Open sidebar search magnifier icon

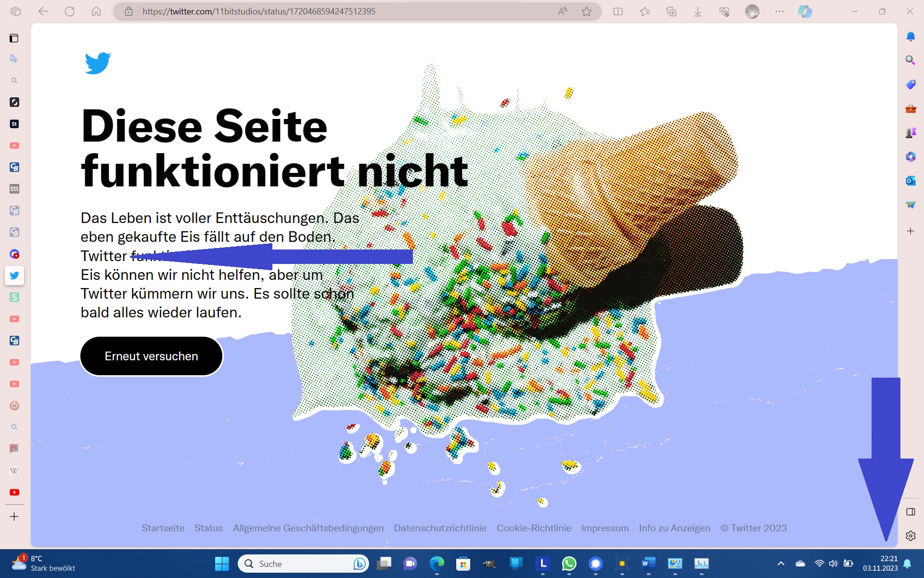(910, 60)
